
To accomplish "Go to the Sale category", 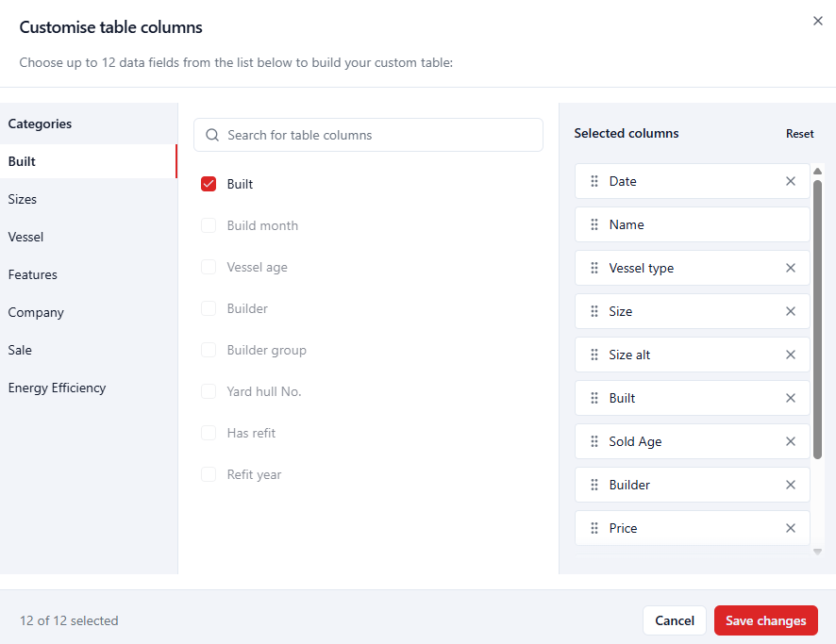I will pos(89,350).
